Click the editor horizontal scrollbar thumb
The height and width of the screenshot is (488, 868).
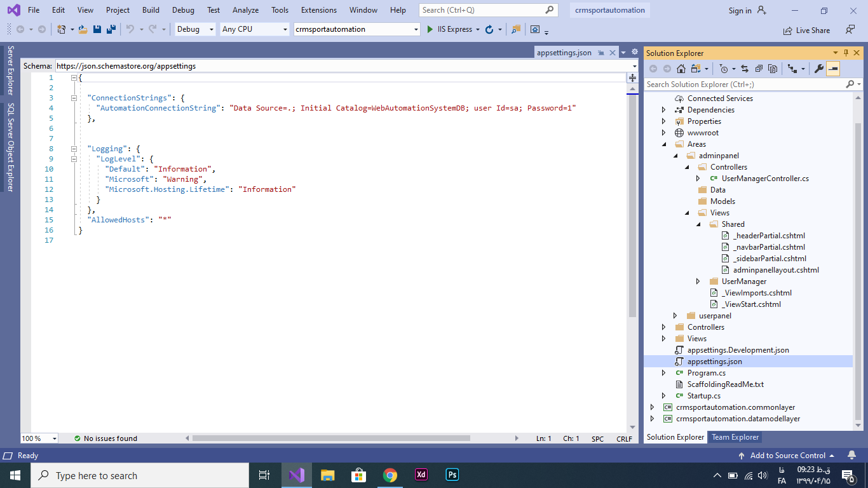(x=331, y=438)
